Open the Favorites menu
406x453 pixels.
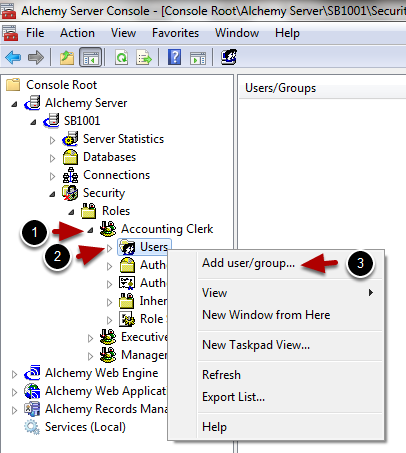point(175,33)
